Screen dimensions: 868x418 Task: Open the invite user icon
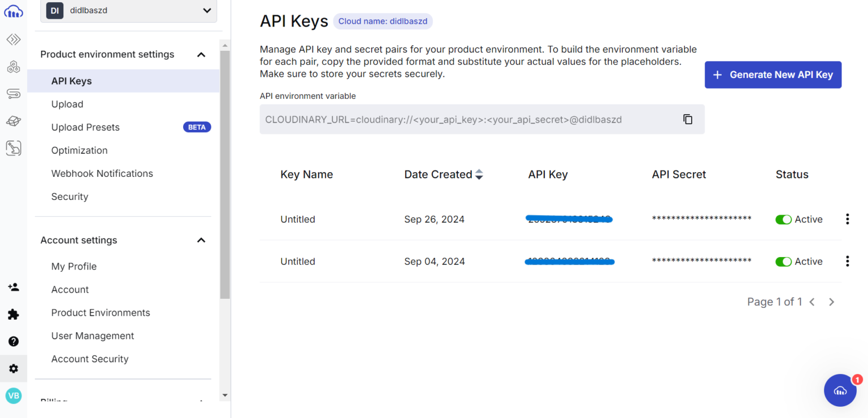14,287
